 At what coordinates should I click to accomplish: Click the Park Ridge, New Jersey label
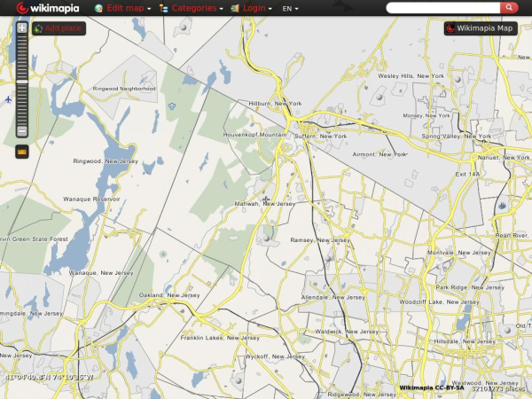click(x=470, y=287)
